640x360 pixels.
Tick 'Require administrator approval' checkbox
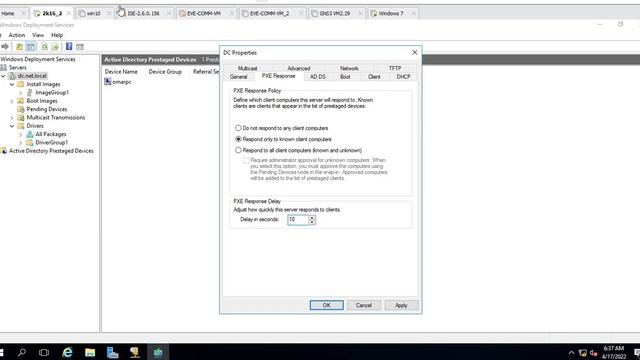[x=246, y=160]
